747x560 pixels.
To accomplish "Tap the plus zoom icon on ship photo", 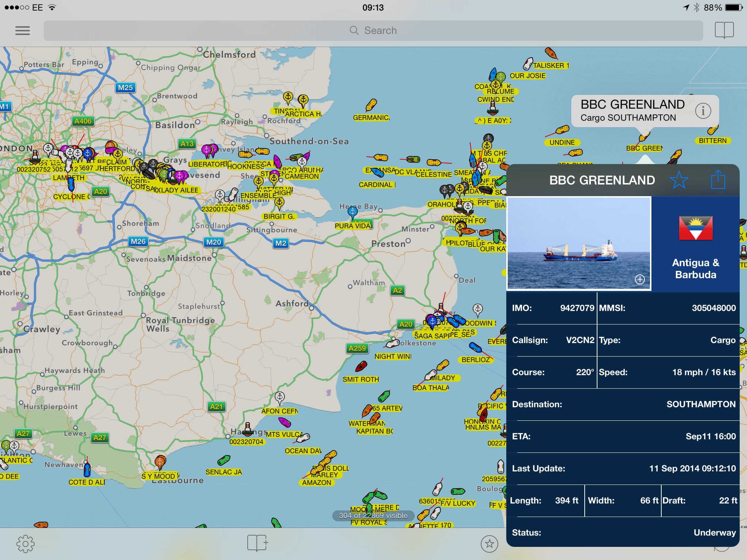I will point(640,280).
